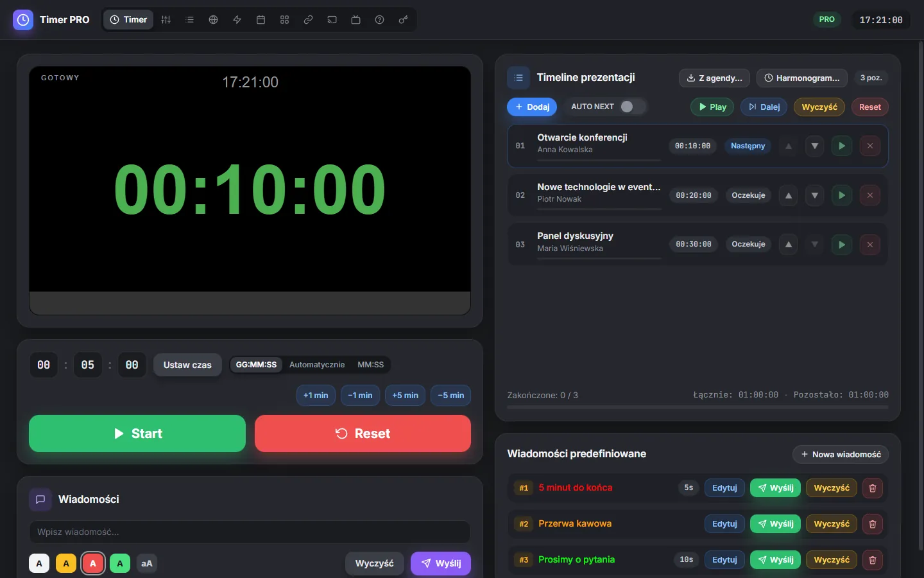This screenshot has width=924, height=578.
Task: Select the MM:SS time format
Action: click(x=371, y=365)
